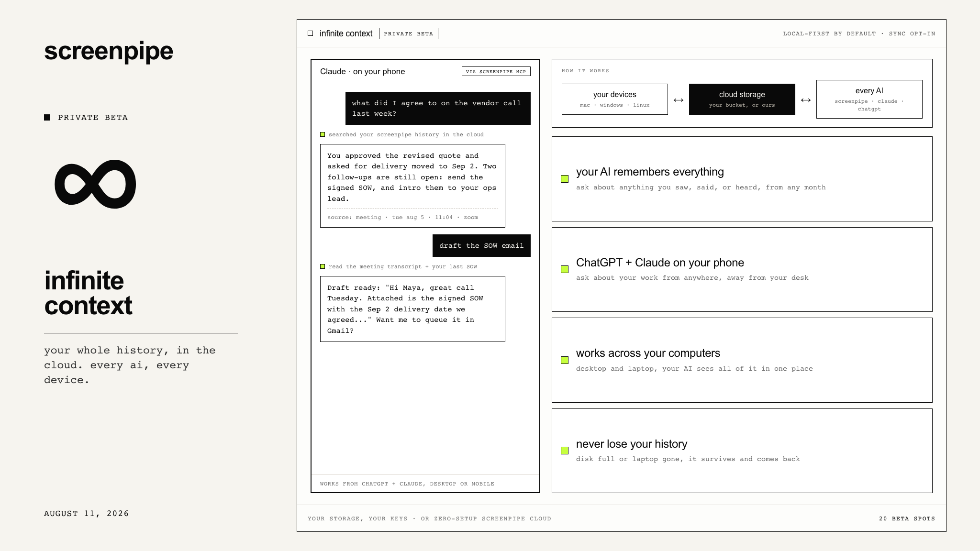Click green marker for 'works across your computers'
Screen dimensions: 980x551
(565, 360)
